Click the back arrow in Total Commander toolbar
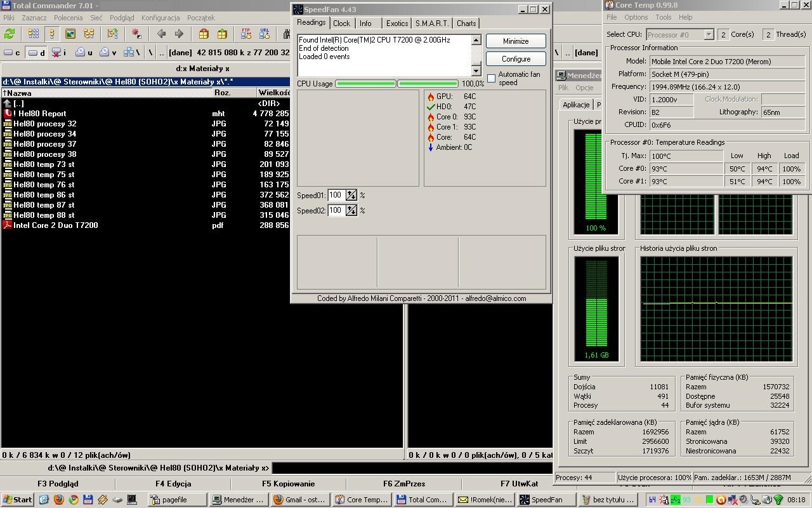The width and height of the screenshot is (812, 508). coord(161,34)
